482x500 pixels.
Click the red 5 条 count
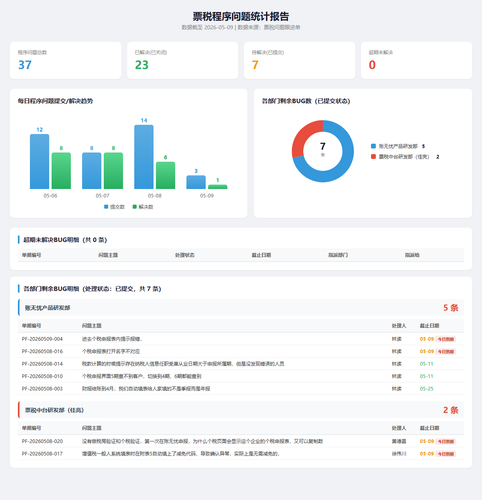tap(451, 308)
